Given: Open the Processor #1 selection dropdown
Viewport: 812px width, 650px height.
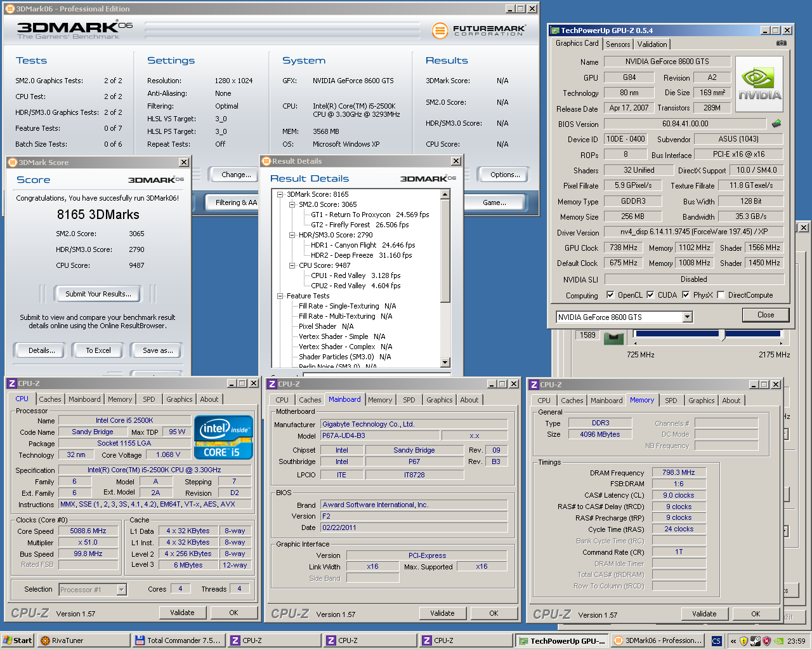Looking at the screenshot, I should (121, 590).
